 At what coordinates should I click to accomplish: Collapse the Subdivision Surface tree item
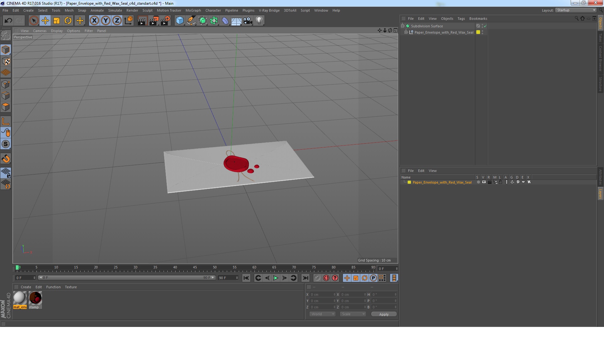click(402, 26)
